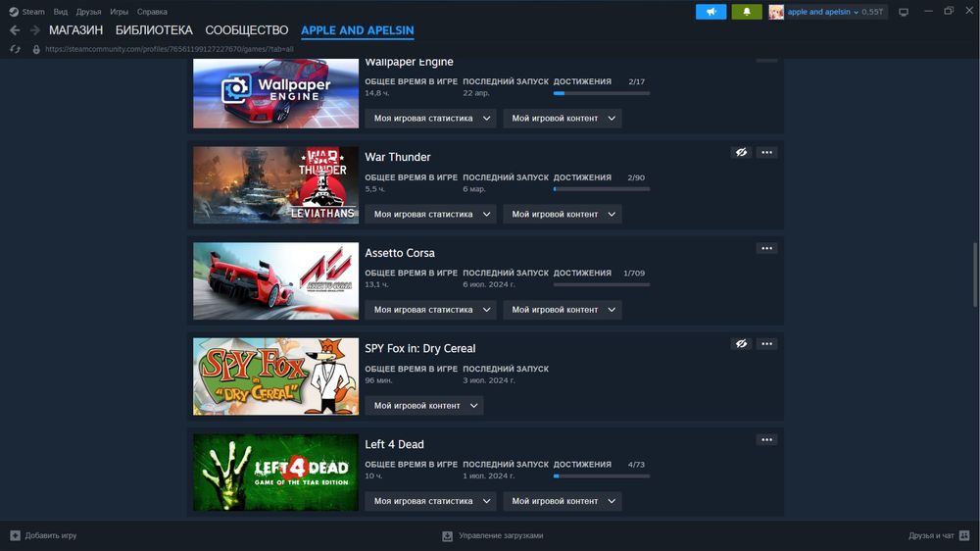Image resolution: width=980 pixels, height=551 pixels.
Task: Click the steamcommunity profile URL text
Action: 170,49
